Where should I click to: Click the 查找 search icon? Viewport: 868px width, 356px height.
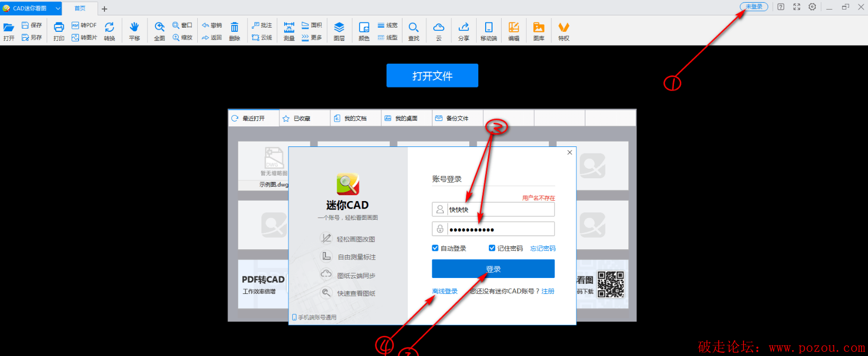tap(414, 31)
